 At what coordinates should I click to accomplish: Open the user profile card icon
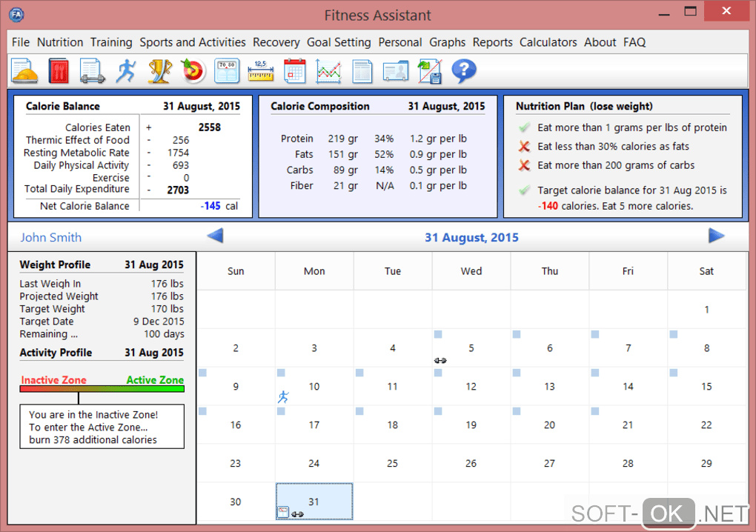click(396, 71)
